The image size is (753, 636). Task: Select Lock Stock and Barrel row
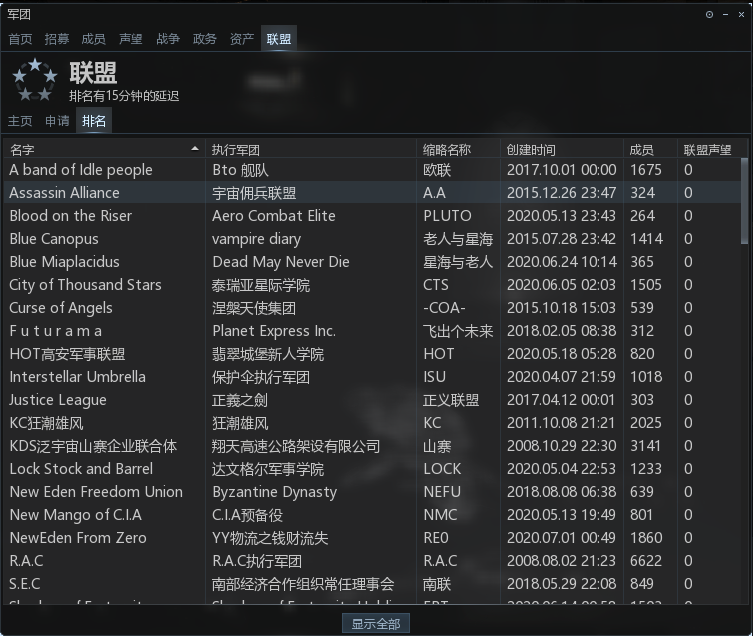[372, 469]
